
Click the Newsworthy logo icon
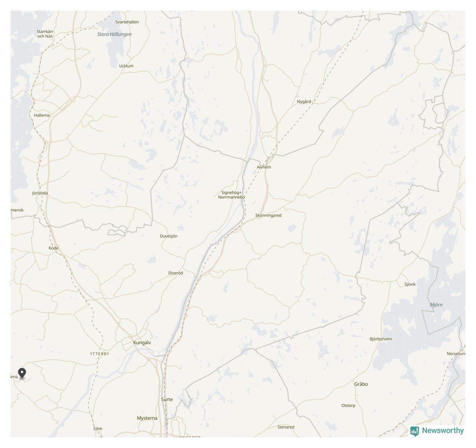[x=415, y=431]
